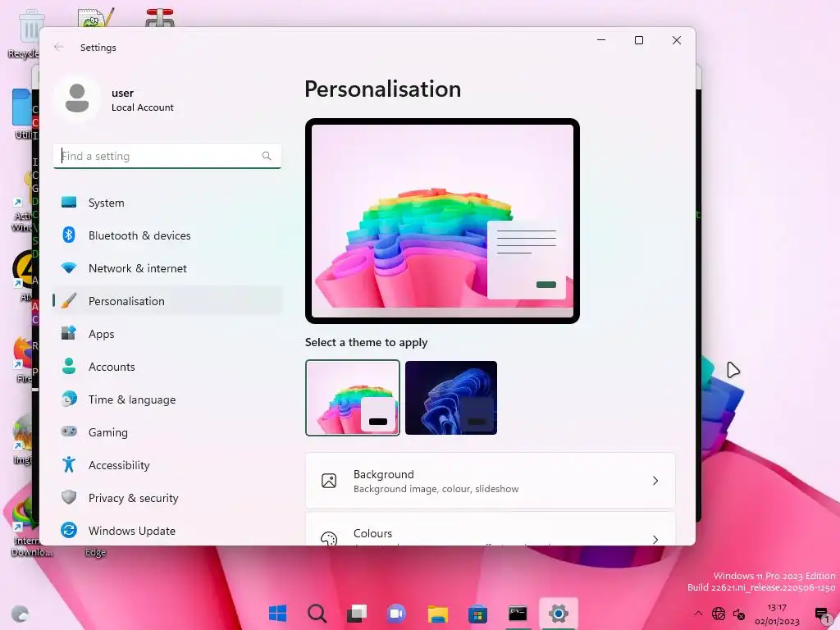Show hidden tray icons chevron

[x=697, y=614]
